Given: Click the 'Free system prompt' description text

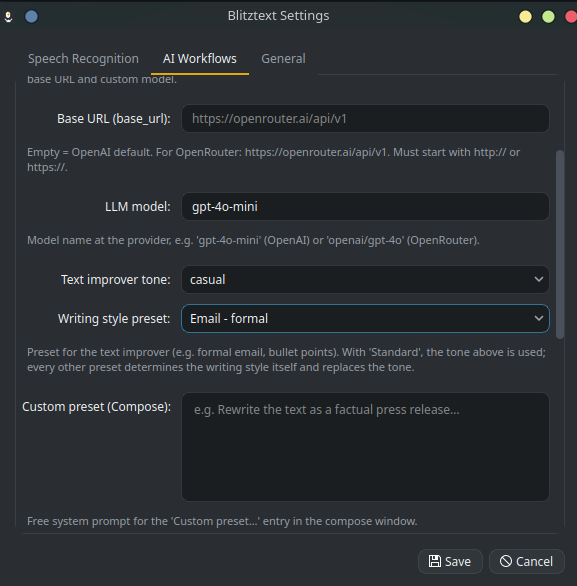Looking at the screenshot, I should [222, 521].
